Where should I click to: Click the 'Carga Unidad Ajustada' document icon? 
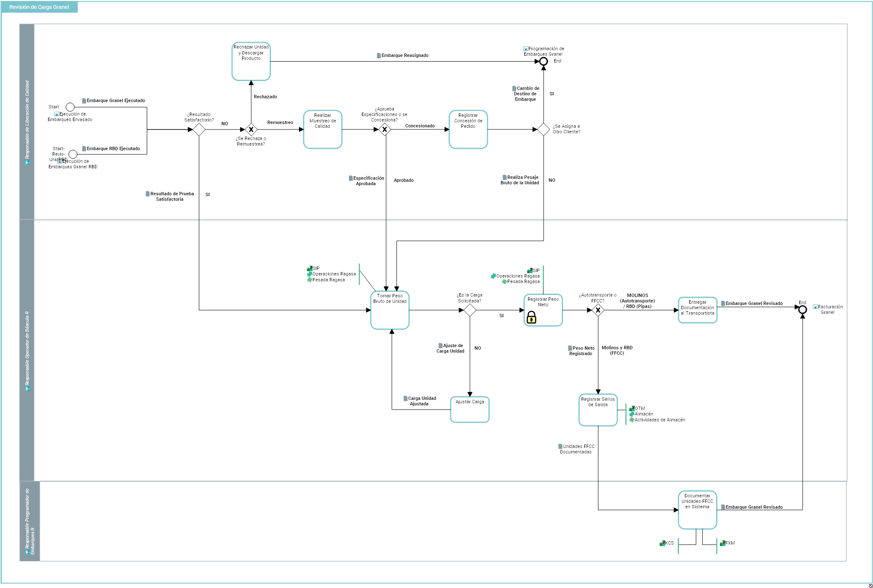point(405,399)
